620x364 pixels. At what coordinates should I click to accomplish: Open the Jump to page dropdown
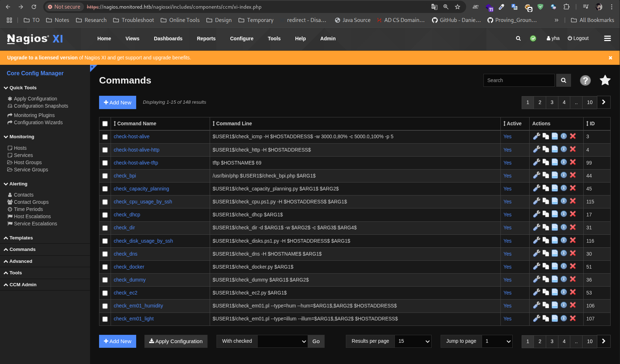point(497,341)
